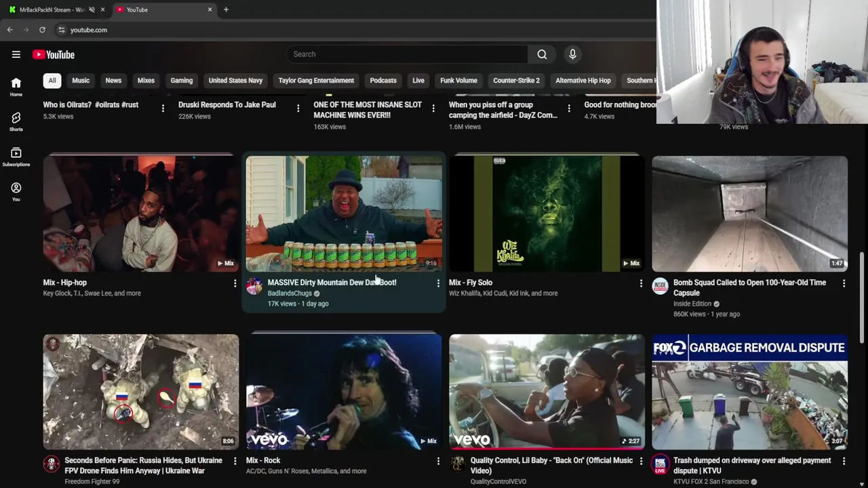Open options for Who is Oilrats video
Screen dimensions: 868x488
tap(163, 108)
